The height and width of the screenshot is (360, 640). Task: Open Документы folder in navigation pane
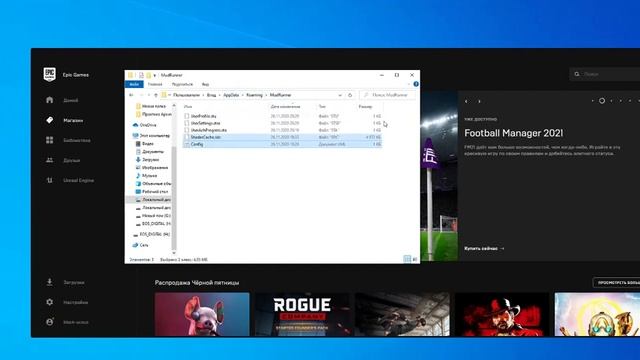click(x=150, y=151)
